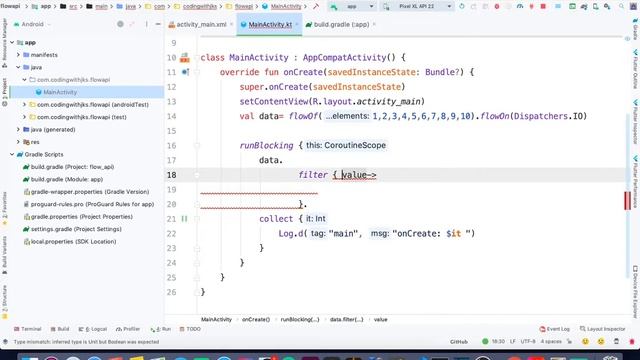Screen dimensions: 640x360
Task: Click the gutter class icon on line 10
Action: [x=184, y=57]
